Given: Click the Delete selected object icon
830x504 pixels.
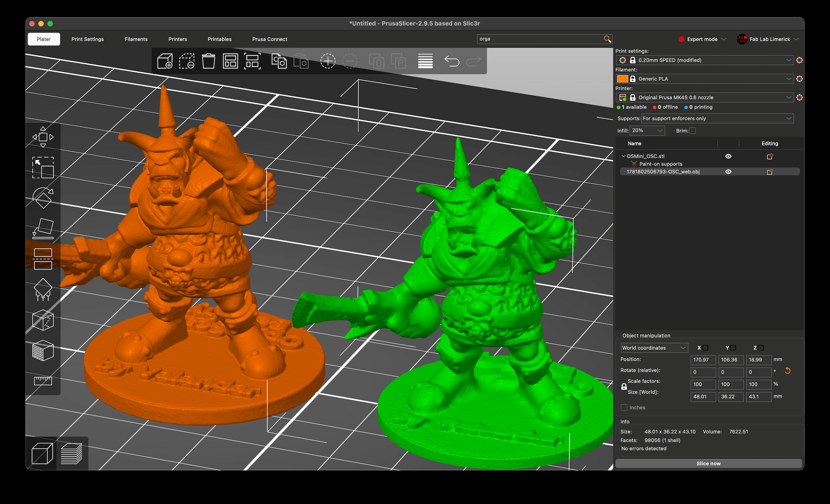Looking at the screenshot, I should (187, 61).
